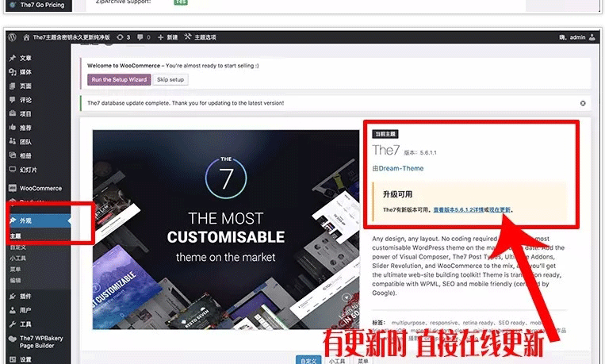Open 主题 submenu under 外观

point(16,236)
